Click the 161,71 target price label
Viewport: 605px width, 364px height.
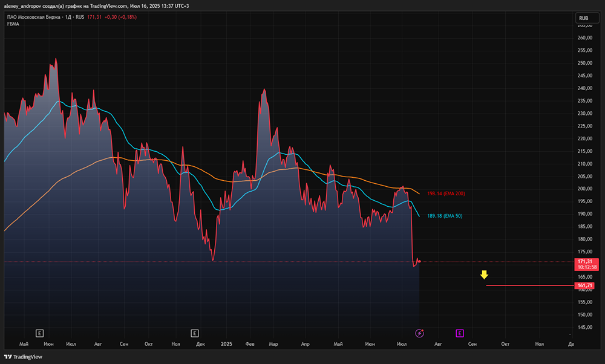[586, 285]
